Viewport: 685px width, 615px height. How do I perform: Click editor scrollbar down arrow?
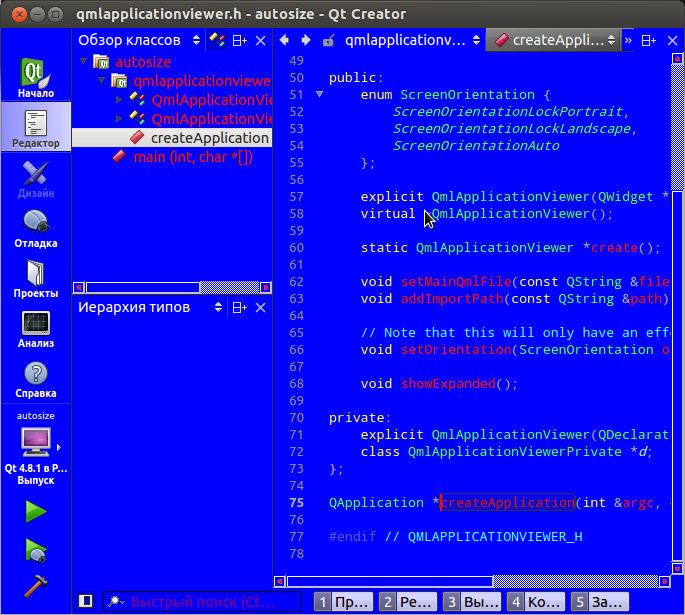pyautogui.click(x=677, y=569)
